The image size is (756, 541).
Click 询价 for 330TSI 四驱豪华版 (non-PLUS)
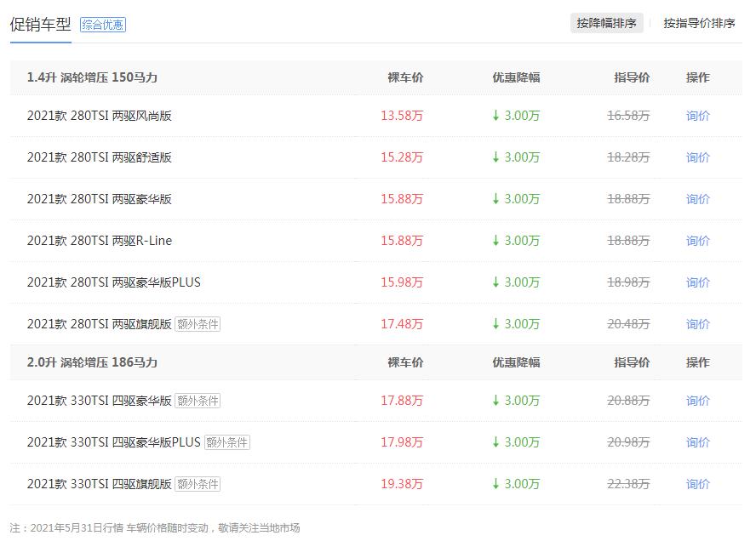pyautogui.click(x=697, y=401)
